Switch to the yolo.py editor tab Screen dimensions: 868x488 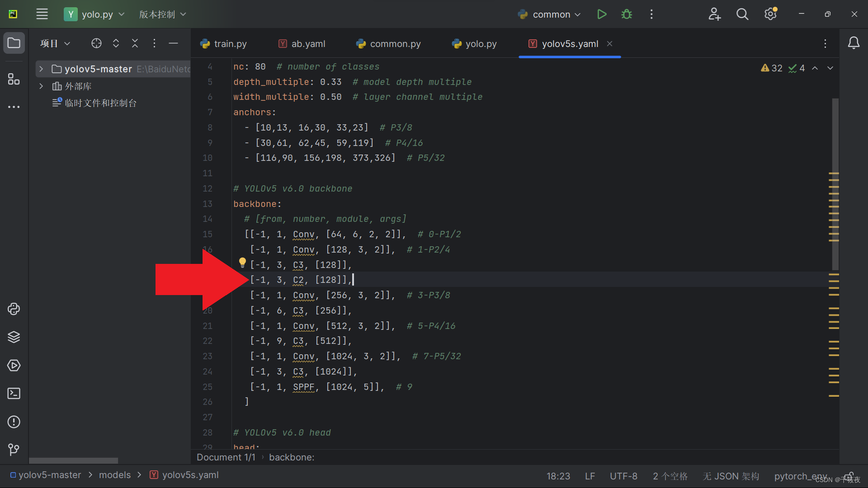click(474, 44)
